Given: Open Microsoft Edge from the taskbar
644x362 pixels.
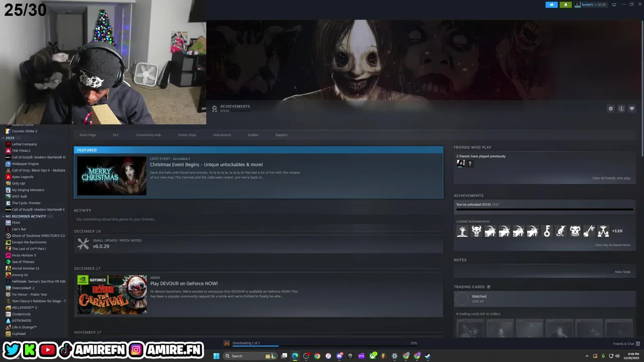Looking at the screenshot, I should pyautogui.click(x=295, y=356).
